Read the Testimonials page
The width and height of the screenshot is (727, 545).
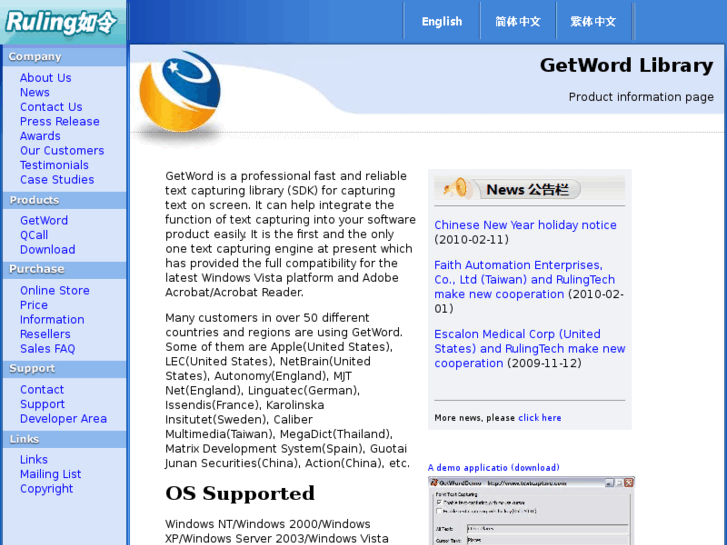point(54,165)
